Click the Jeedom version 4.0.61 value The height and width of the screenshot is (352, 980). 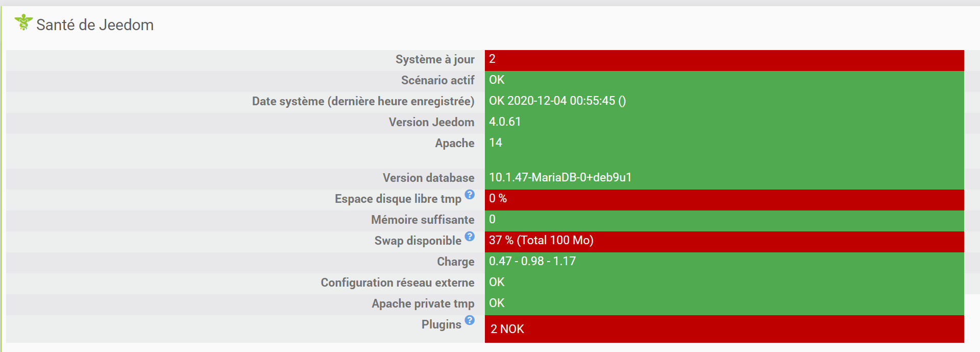click(505, 122)
